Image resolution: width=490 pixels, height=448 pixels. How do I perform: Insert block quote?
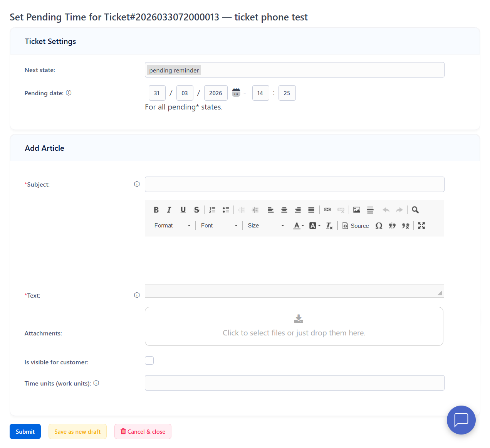392,226
